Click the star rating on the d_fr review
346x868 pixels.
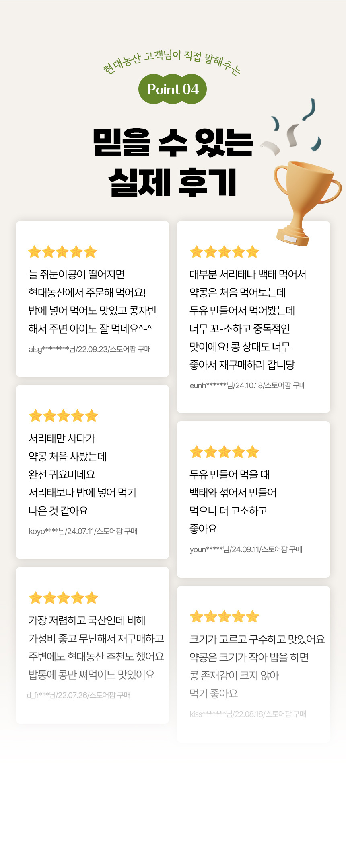63,598
